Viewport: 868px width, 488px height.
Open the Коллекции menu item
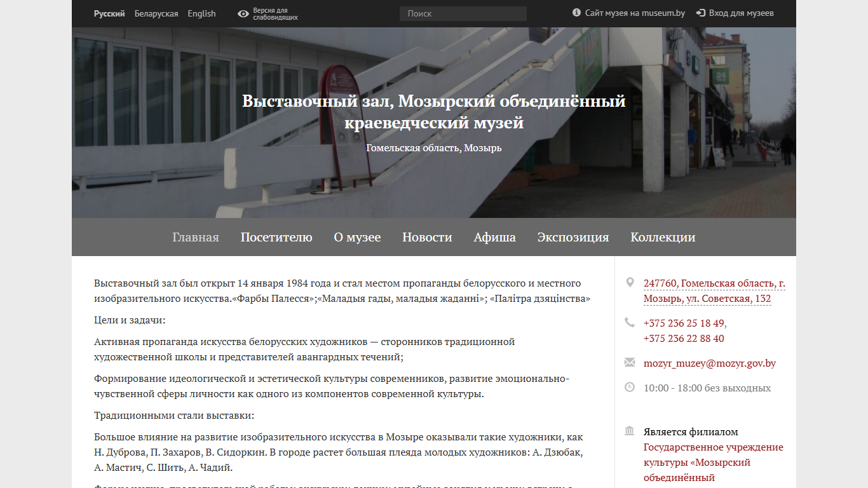663,237
